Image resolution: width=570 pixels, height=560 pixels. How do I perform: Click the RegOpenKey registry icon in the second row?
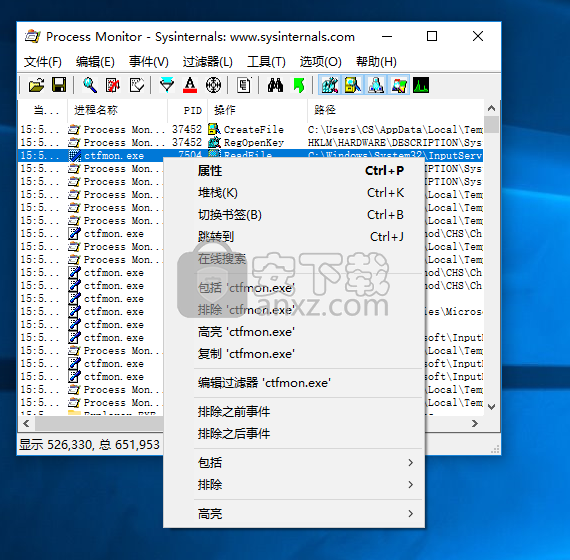click(x=214, y=142)
